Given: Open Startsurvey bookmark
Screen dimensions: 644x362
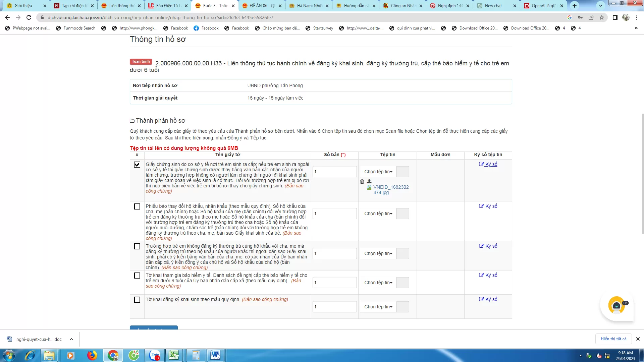Looking at the screenshot, I should click(x=319, y=28).
